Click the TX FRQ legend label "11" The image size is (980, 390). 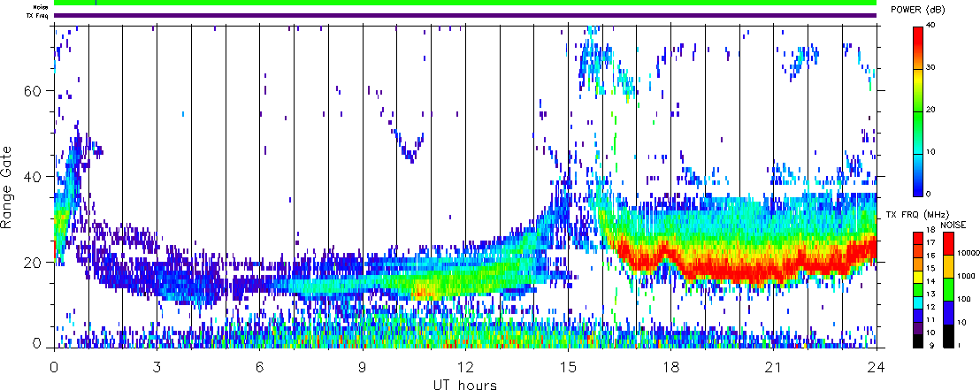click(x=930, y=320)
